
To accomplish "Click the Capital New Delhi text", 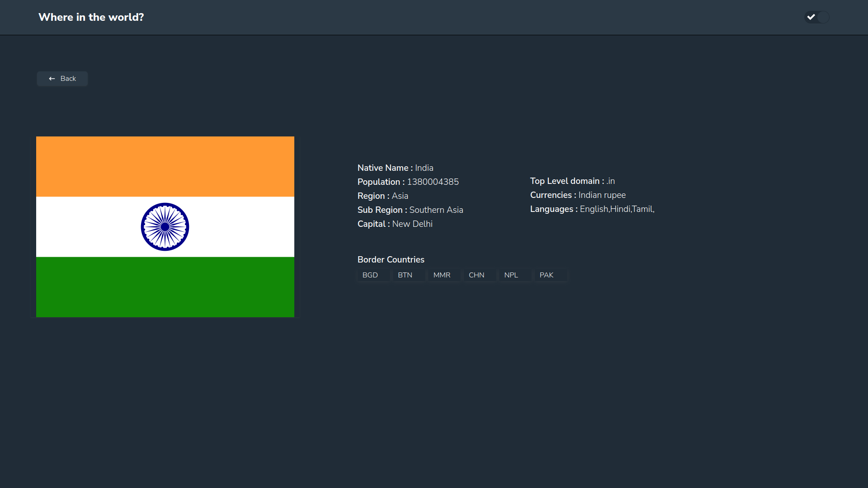I will coord(412,224).
